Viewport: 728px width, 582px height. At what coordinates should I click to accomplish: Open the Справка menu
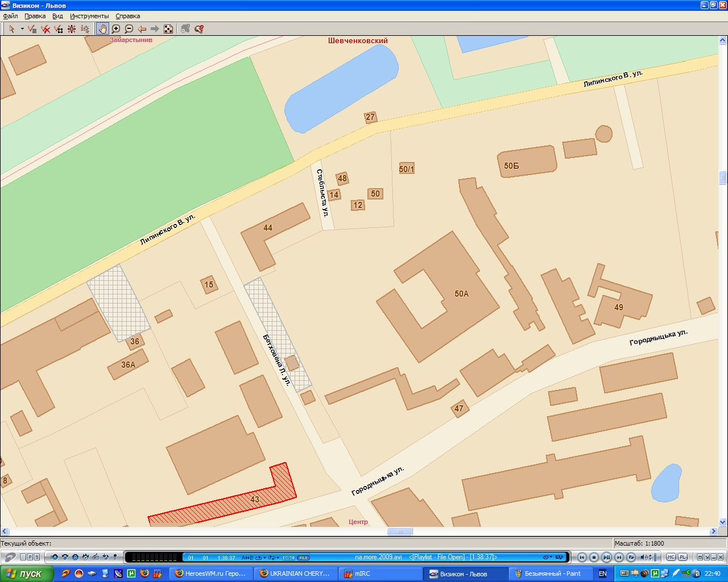[x=128, y=16]
